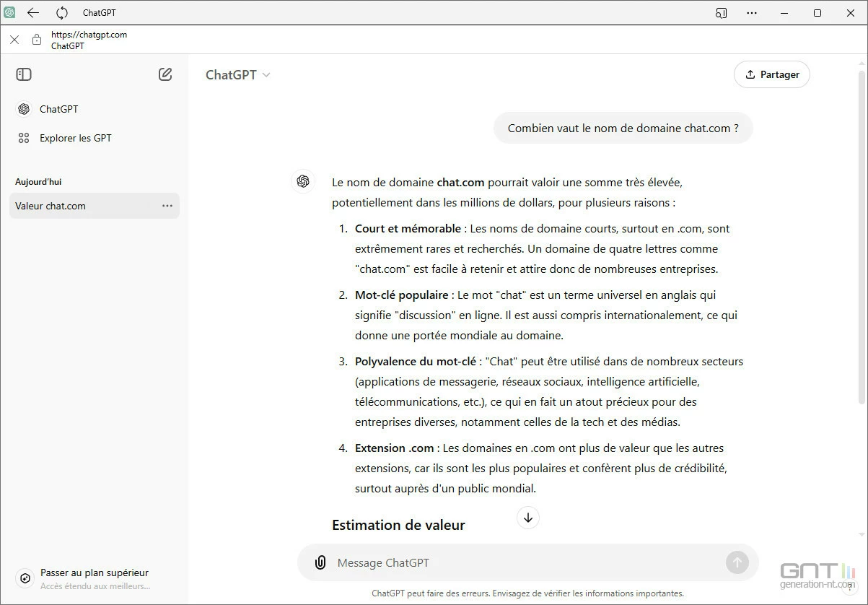Toggle the sidebar panel icon

24,74
